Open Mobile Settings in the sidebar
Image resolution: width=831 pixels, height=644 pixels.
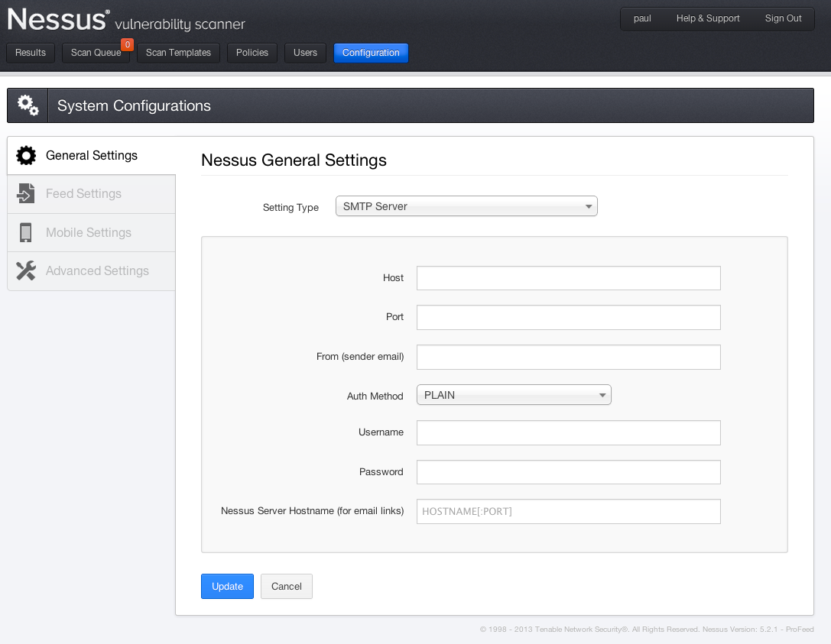[91, 232]
